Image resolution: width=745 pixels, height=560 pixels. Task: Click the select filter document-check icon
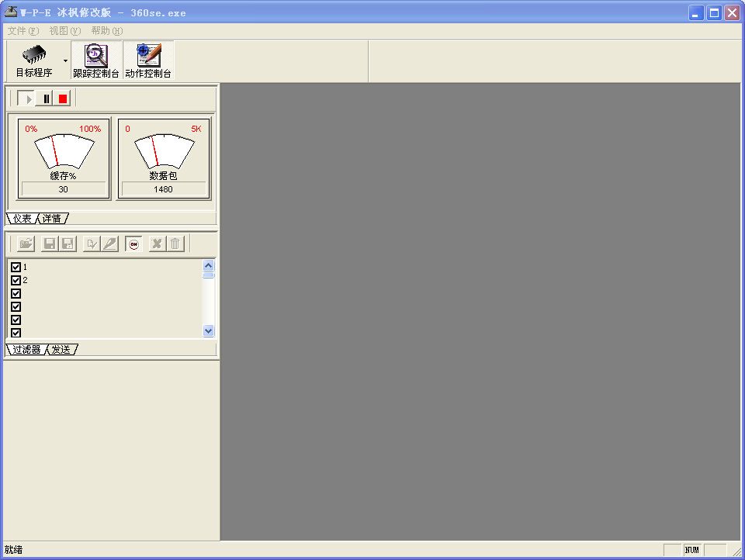[92, 244]
